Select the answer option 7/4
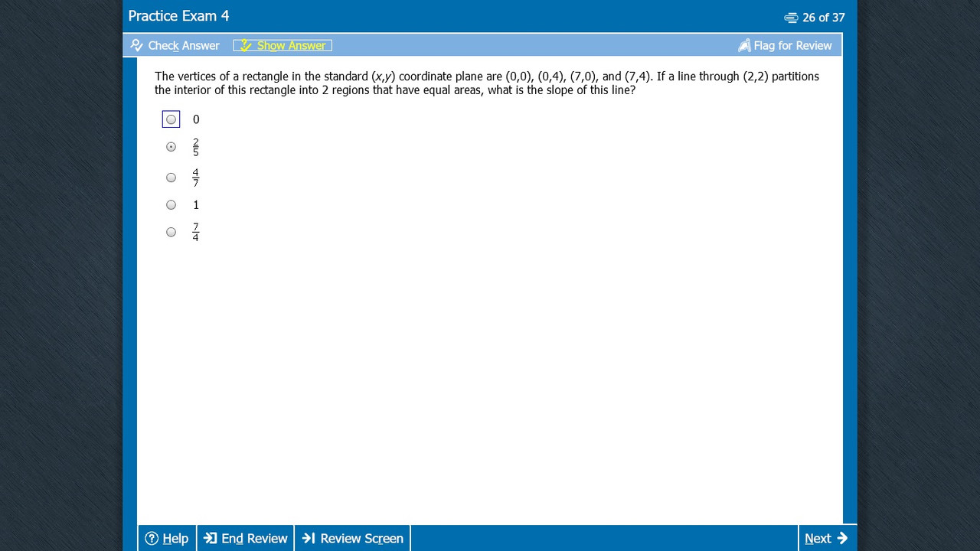Viewport: 980px width, 551px height. click(x=171, y=232)
